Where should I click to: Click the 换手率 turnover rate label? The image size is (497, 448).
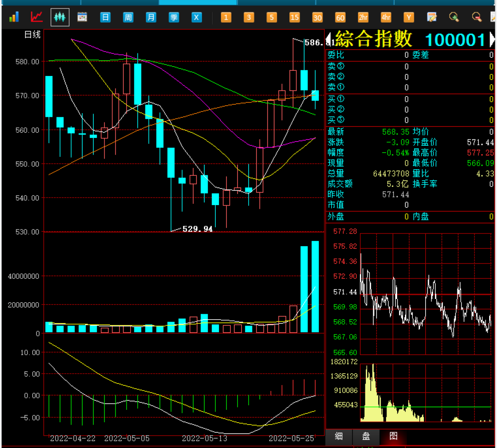point(424,184)
